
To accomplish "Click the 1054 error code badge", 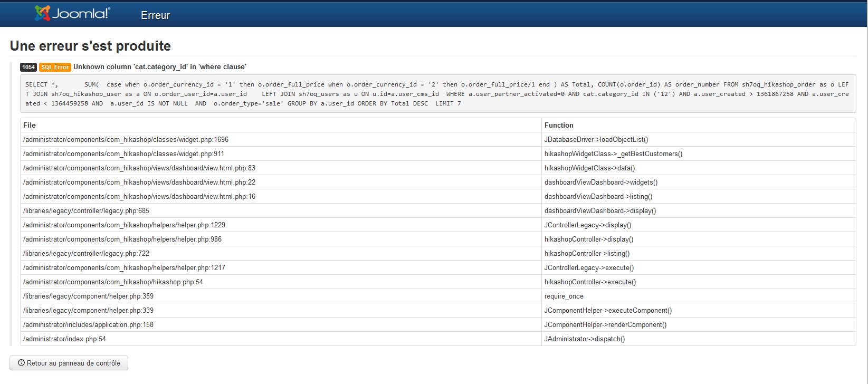I will tap(28, 67).
